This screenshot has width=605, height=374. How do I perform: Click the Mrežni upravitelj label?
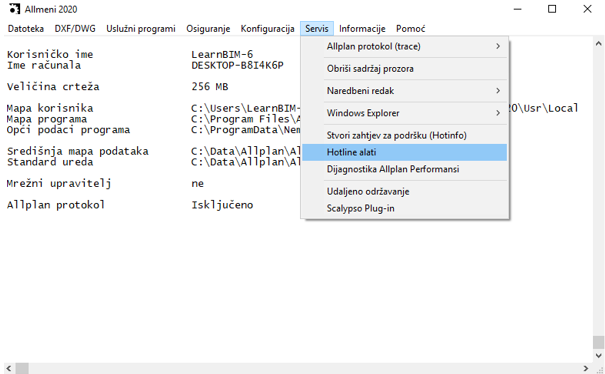tap(59, 183)
